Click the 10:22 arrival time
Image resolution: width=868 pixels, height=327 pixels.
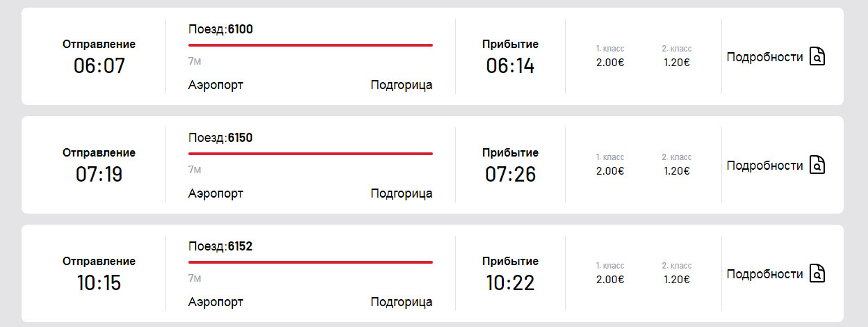pyautogui.click(x=510, y=283)
